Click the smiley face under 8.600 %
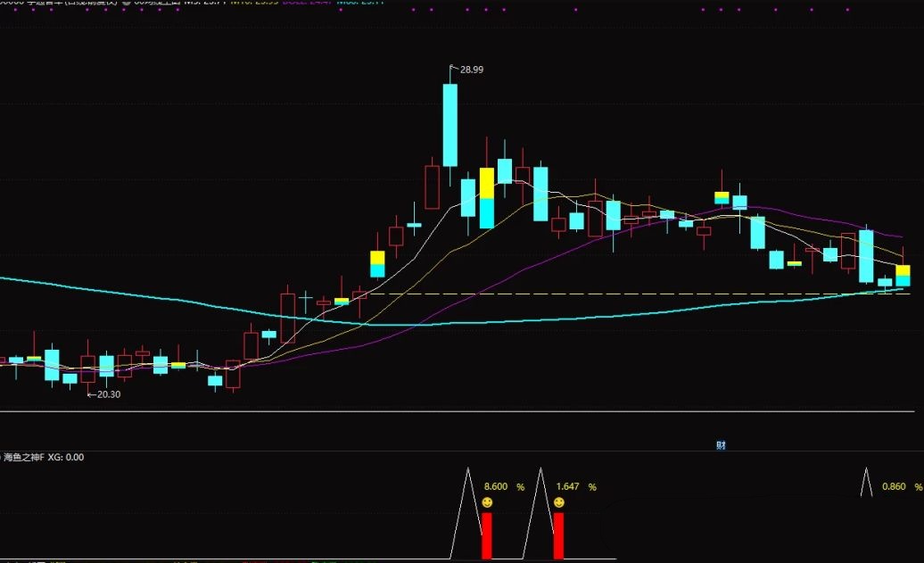924x563 pixels. pos(487,503)
